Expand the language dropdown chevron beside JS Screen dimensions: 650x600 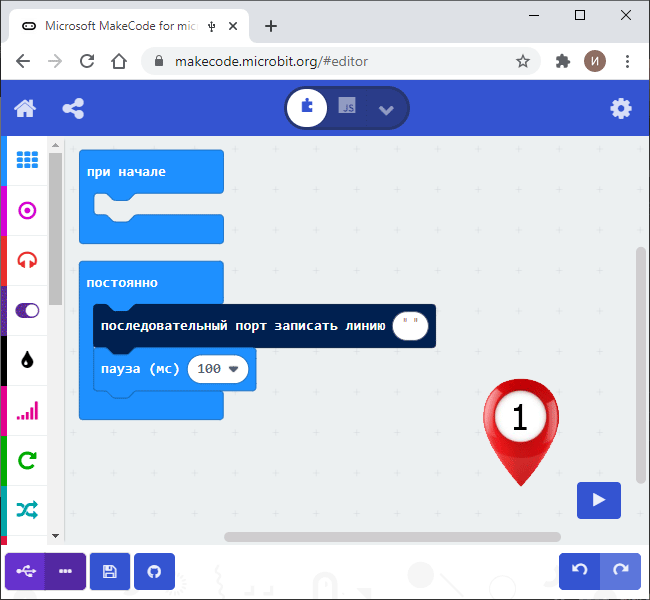[386, 109]
